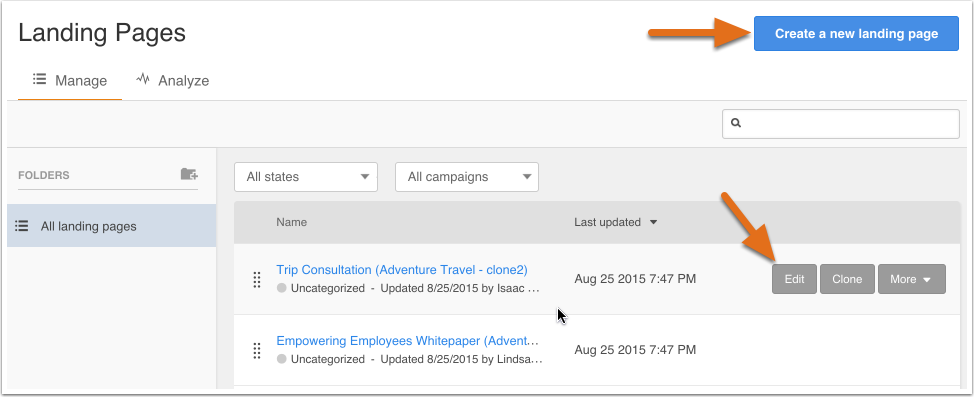
Task: Grab the drag handle beside Trip Consultation
Action: tap(257, 280)
